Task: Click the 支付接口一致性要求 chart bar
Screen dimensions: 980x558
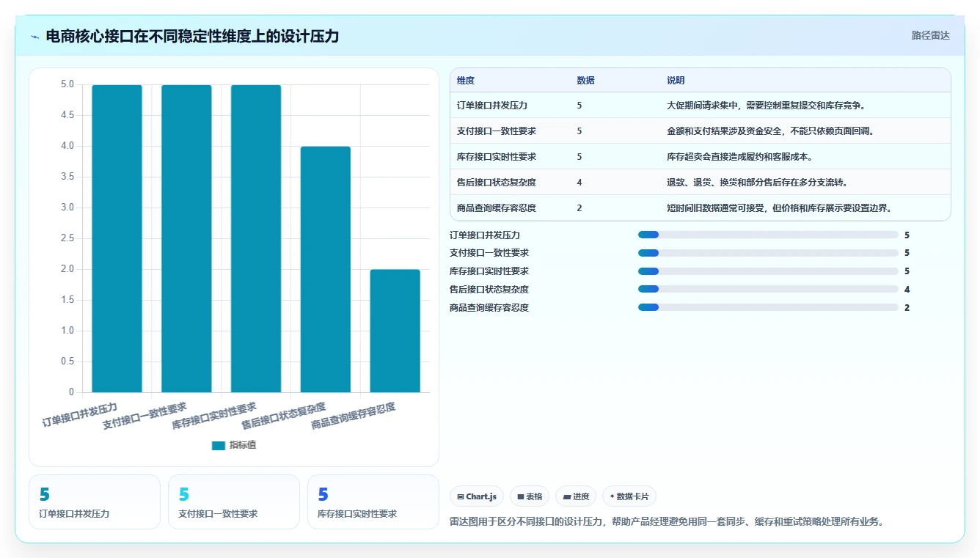Action: pyautogui.click(x=186, y=238)
